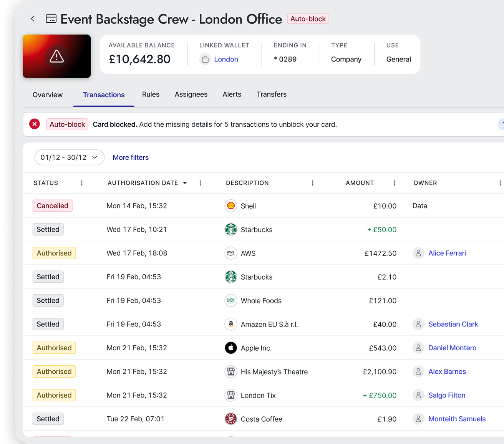Open the Authorisation Date column options menu
The image size is (504, 444).
200,183
